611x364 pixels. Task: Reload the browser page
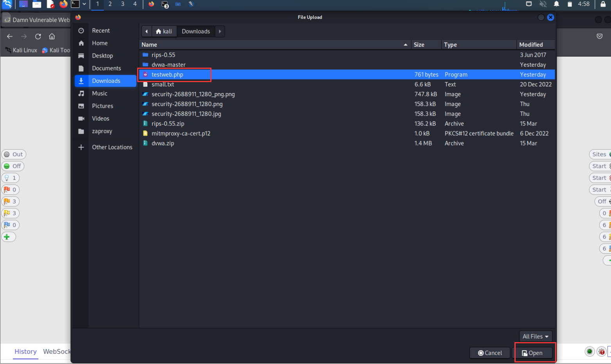click(38, 36)
